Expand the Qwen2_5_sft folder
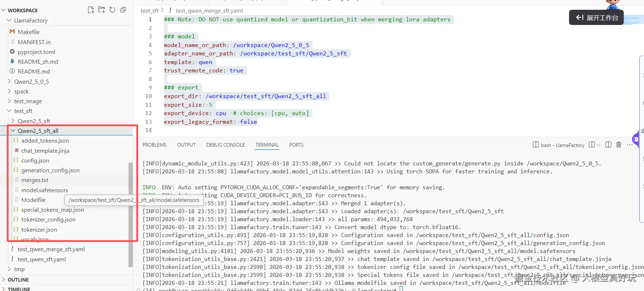This screenshot has height=291, width=644. (34, 121)
